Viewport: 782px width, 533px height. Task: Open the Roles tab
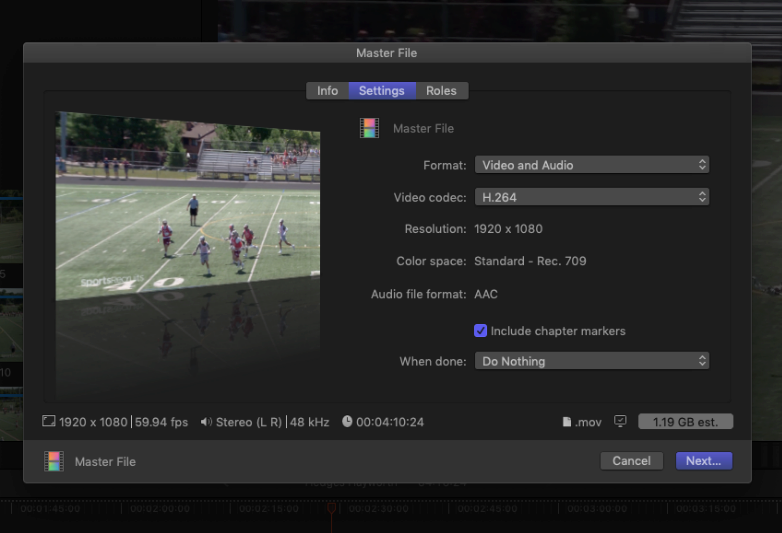[441, 91]
